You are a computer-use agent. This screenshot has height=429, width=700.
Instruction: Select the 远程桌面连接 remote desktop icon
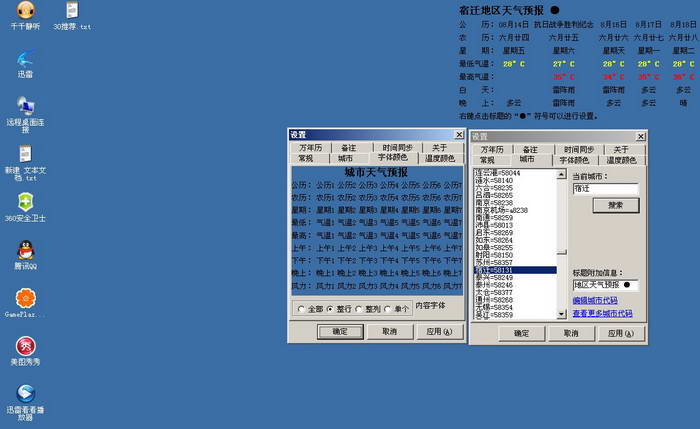coord(25,107)
